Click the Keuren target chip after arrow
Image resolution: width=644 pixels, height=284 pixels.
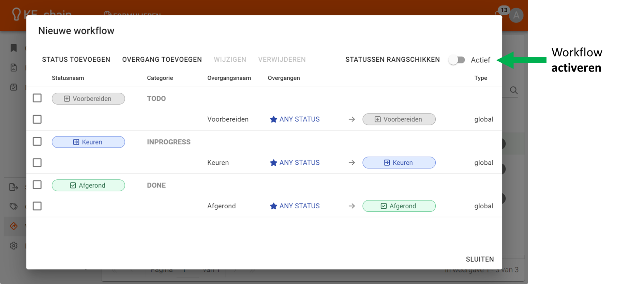[399, 163]
